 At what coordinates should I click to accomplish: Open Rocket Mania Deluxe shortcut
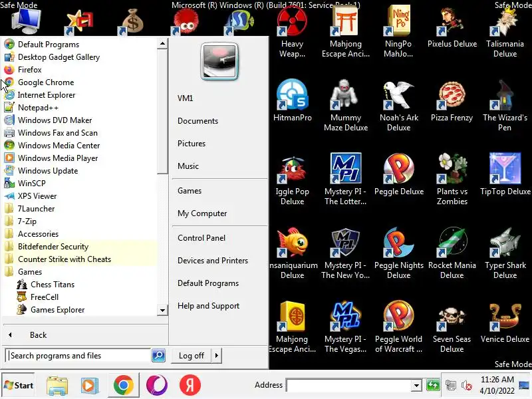(x=452, y=253)
